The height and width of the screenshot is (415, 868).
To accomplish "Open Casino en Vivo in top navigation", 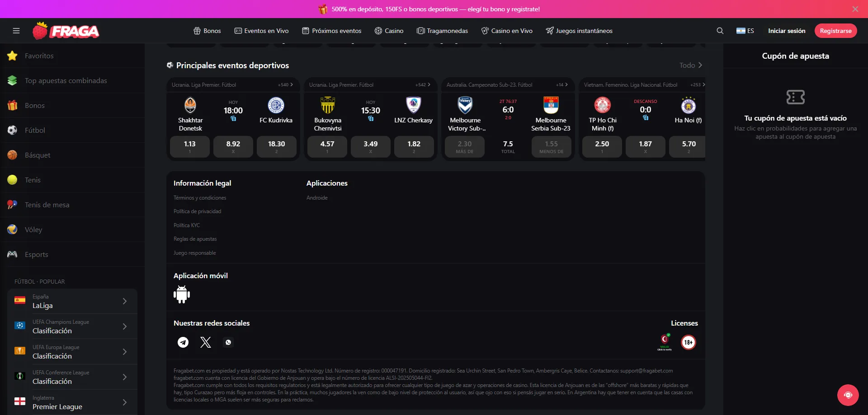I will point(507,31).
